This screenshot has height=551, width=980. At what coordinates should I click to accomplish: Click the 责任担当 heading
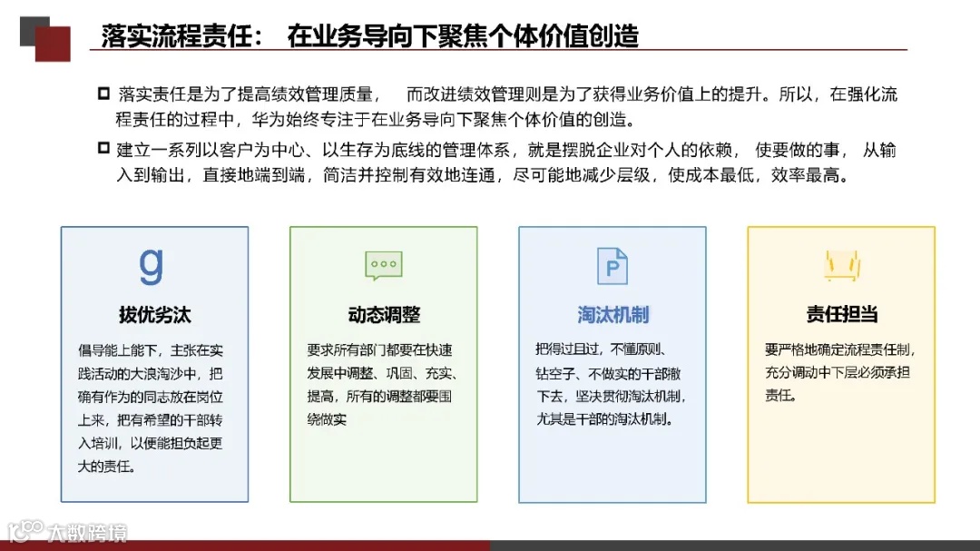842,313
